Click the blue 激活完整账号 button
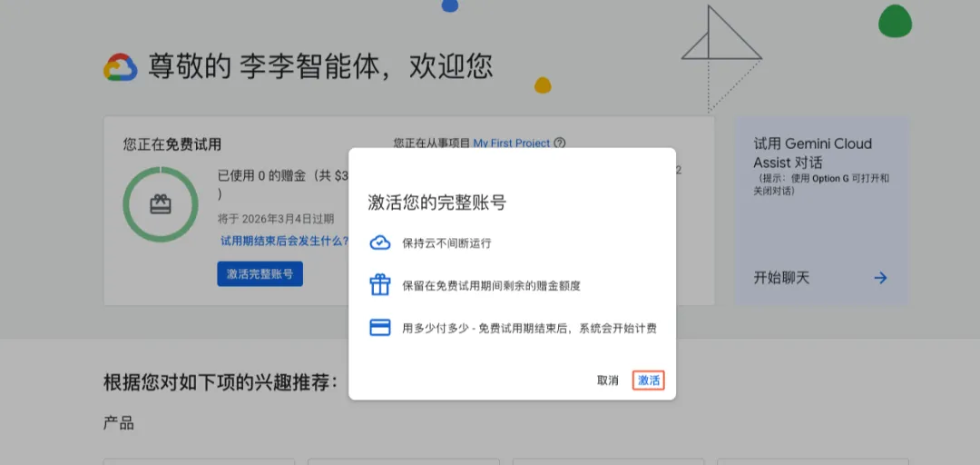Image resolution: width=980 pixels, height=465 pixels. 260,273
